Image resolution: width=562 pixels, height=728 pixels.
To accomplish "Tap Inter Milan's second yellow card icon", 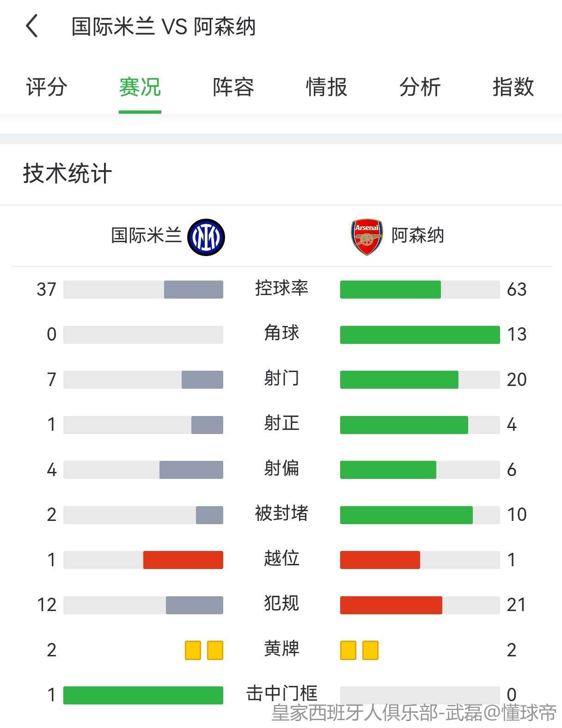I will [x=215, y=650].
